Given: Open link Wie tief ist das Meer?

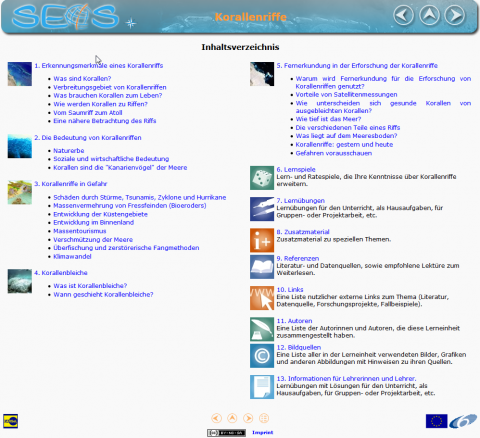Looking at the screenshot, I should (328, 119).
